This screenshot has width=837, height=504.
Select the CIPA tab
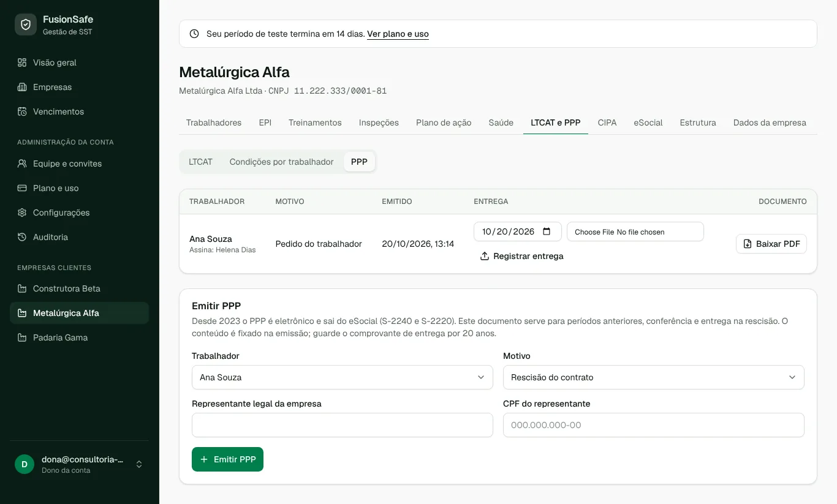click(607, 122)
